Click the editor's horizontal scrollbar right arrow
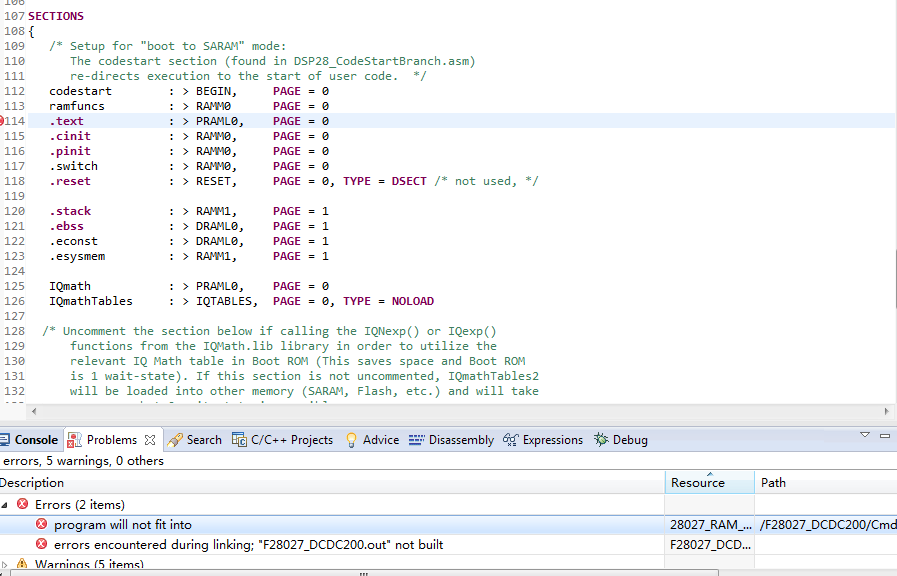 pyautogui.click(x=886, y=411)
